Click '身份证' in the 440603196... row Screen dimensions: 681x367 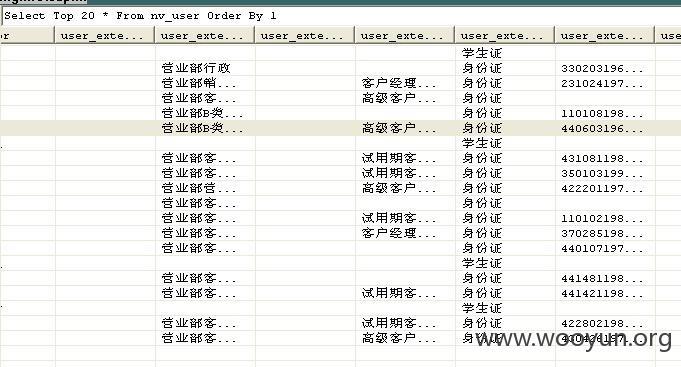(482, 129)
